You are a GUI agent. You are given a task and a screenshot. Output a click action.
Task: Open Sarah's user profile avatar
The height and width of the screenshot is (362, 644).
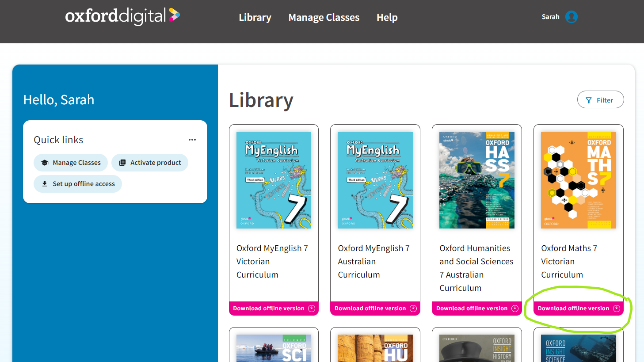tap(571, 17)
